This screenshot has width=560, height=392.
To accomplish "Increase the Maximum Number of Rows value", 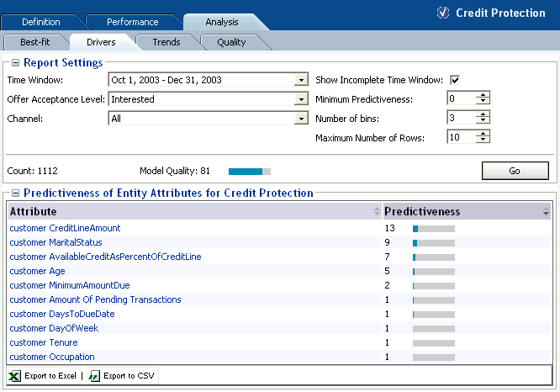I will coord(483,134).
